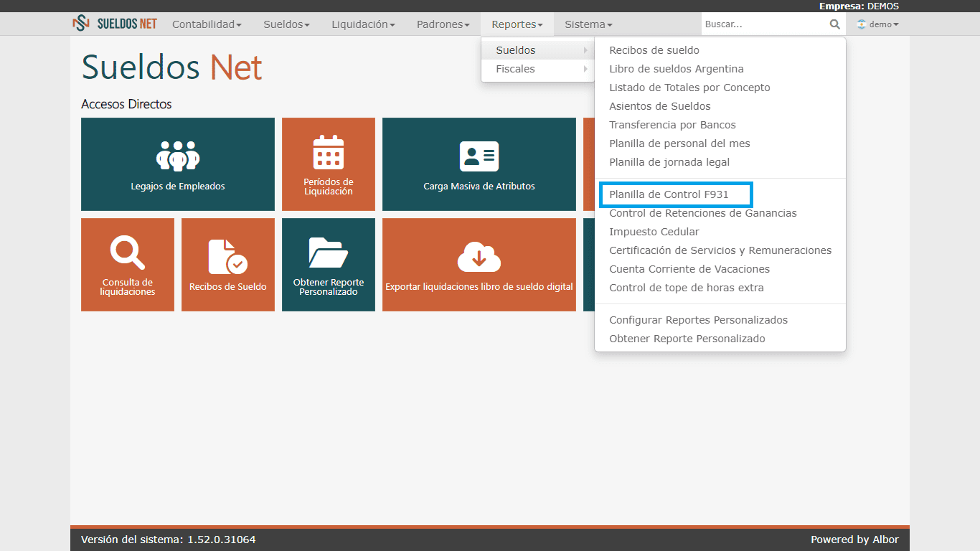The height and width of the screenshot is (551, 980).
Task: Open Consulta de liquidaciones magnifier tile
Action: pos(128,265)
